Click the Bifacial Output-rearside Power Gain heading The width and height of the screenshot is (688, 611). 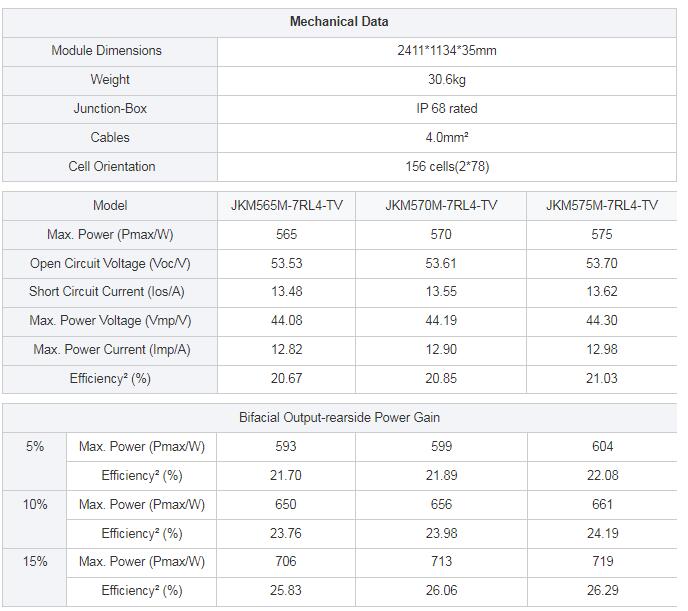pyautogui.click(x=339, y=417)
